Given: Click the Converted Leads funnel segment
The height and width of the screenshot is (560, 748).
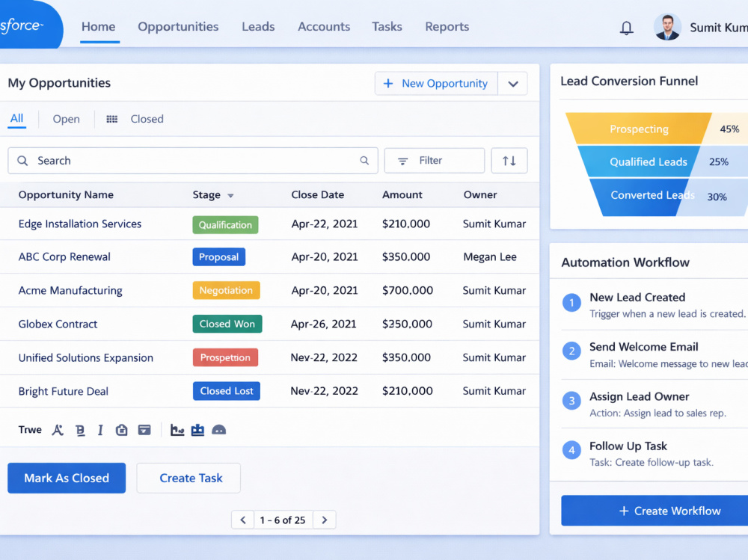Looking at the screenshot, I should pyautogui.click(x=640, y=197).
